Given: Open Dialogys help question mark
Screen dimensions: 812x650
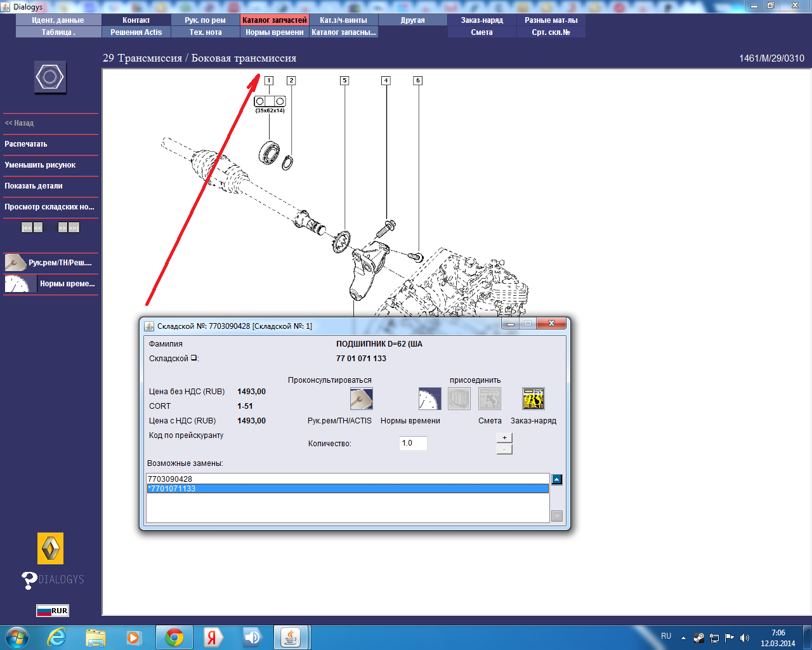Looking at the screenshot, I should click(29, 580).
